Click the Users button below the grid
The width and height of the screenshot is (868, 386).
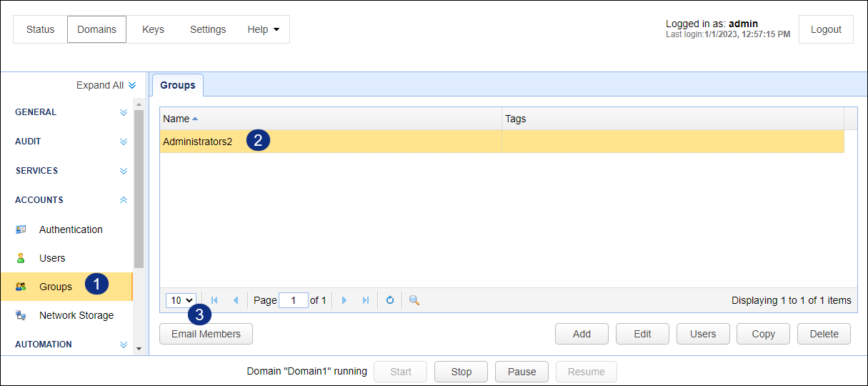[703, 334]
